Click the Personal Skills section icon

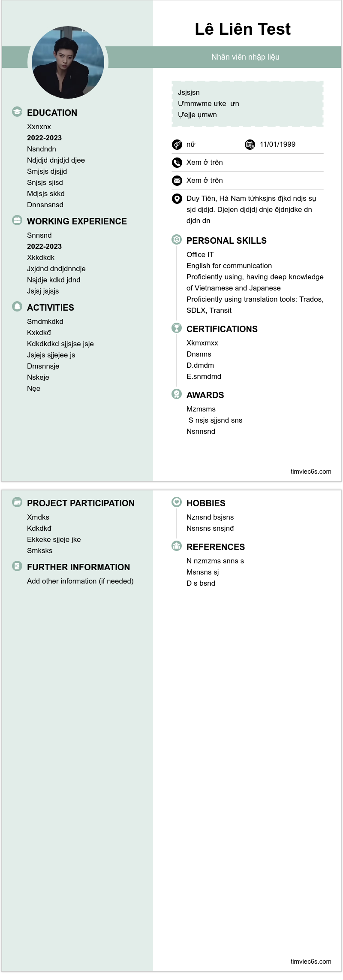177,239
